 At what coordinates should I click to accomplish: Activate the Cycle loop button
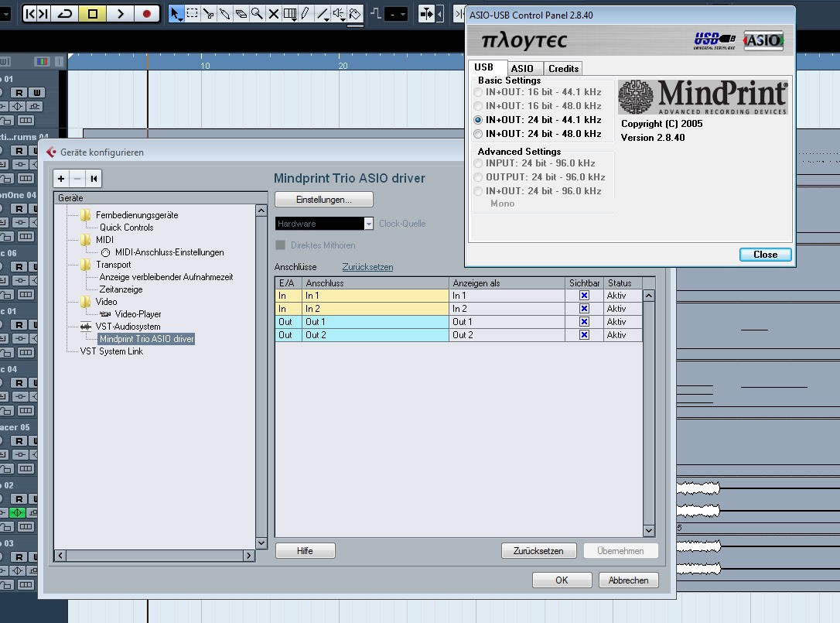(66, 14)
